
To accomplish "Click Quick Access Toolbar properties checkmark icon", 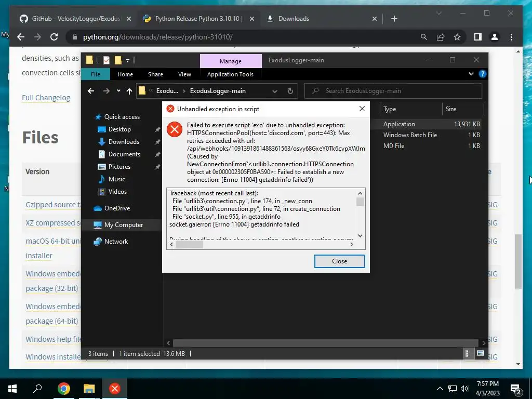I will (106, 60).
